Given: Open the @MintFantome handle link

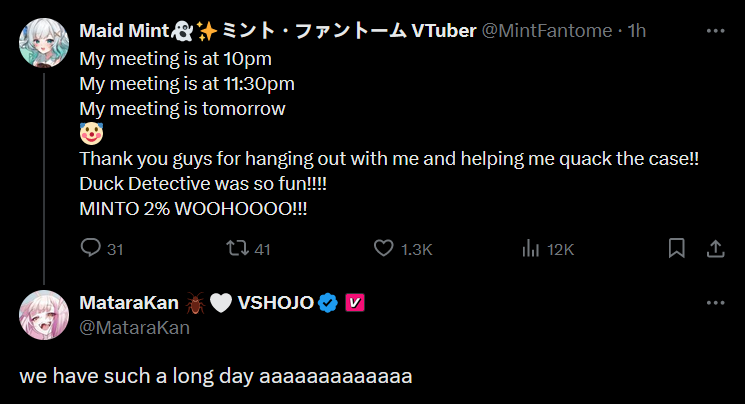Looking at the screenshot, I should 548,31.
